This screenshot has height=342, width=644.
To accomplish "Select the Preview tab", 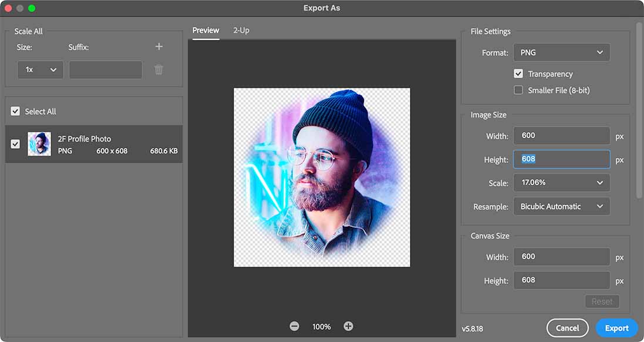I will coord(205,30).
